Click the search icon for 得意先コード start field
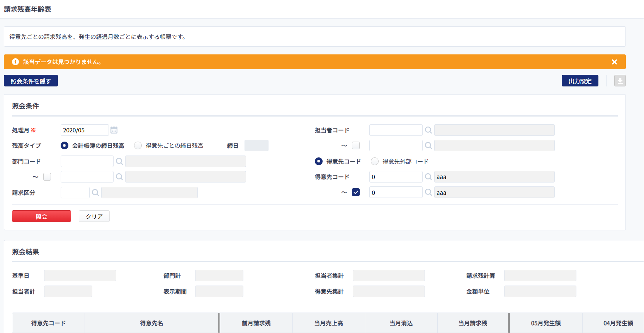The image size is (644, 333). pyautogui.click(x=428, y=177)
